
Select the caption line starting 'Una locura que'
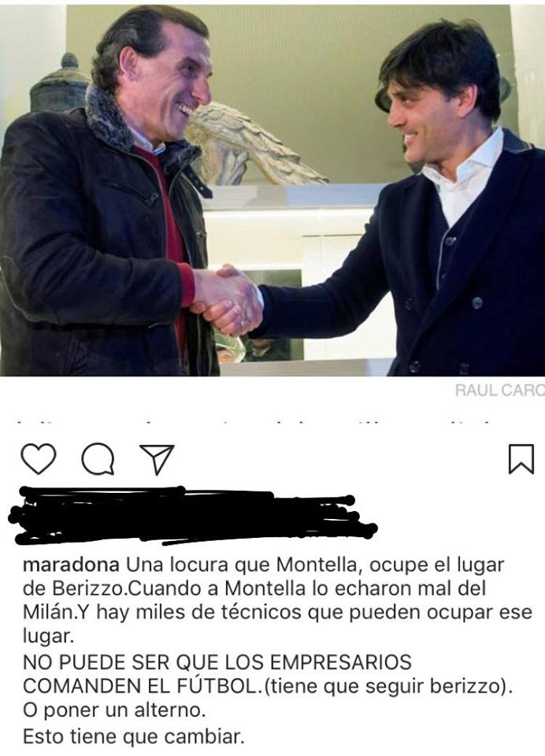316,564
